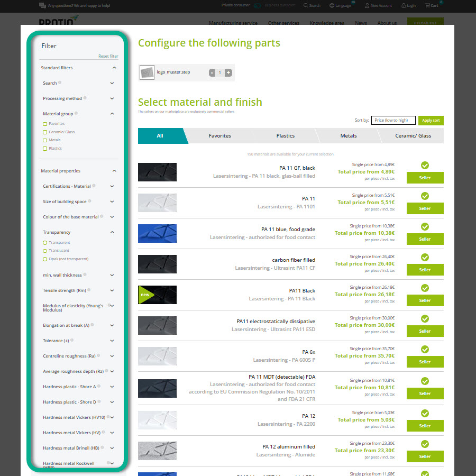The image size is (476, 476).
Task: Toggle Private consumer / Business customer switch
Action: (257, 5)
